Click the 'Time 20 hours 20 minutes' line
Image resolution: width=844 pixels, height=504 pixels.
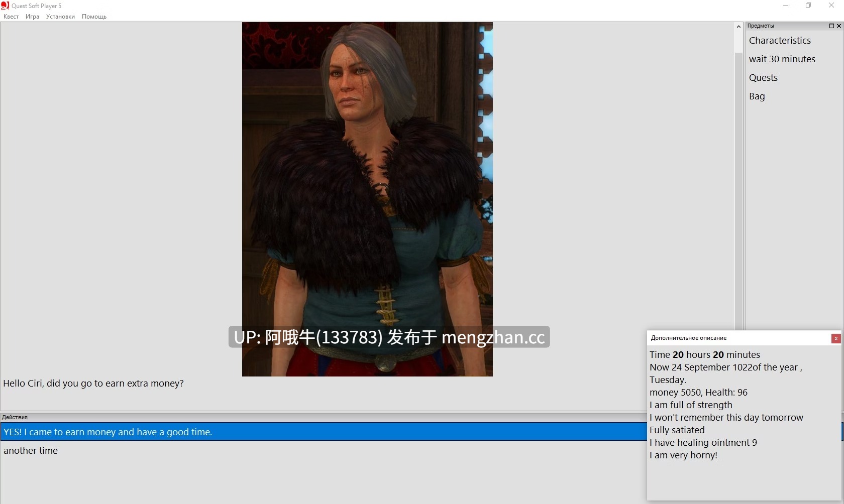click(x=704, y=354)
